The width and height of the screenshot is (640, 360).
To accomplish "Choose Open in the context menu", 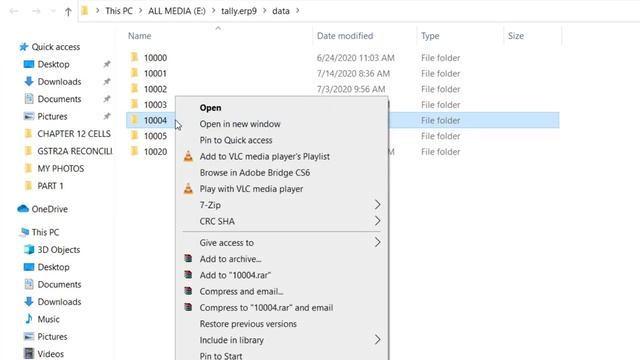I will 282,108.
